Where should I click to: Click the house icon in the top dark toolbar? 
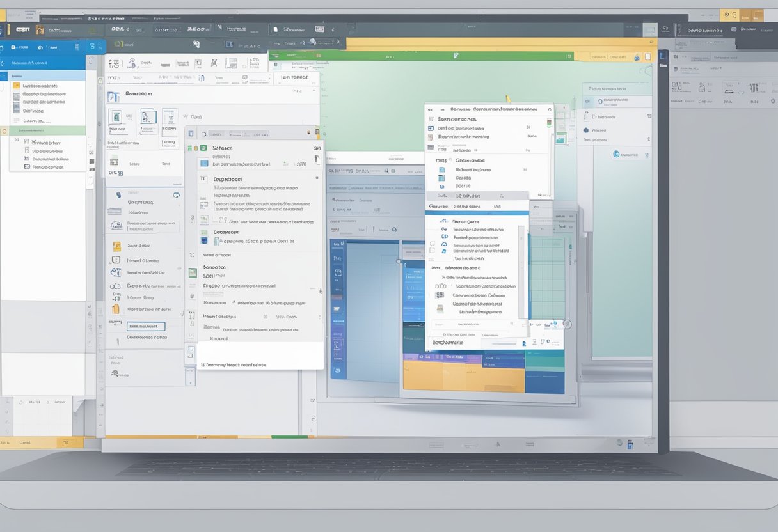point(40,29)
